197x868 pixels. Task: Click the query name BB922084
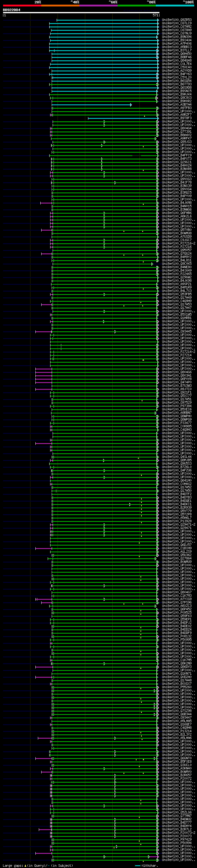click(x=11, y=10)
